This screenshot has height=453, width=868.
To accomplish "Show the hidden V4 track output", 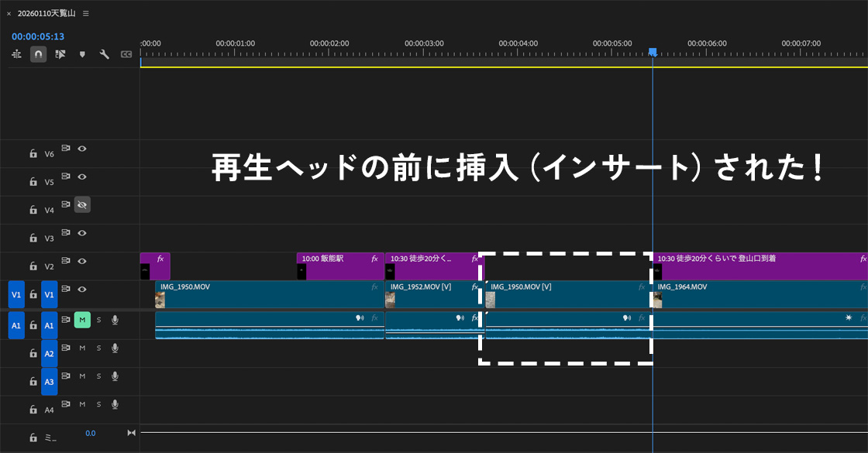I will click(x=82, y=204).
